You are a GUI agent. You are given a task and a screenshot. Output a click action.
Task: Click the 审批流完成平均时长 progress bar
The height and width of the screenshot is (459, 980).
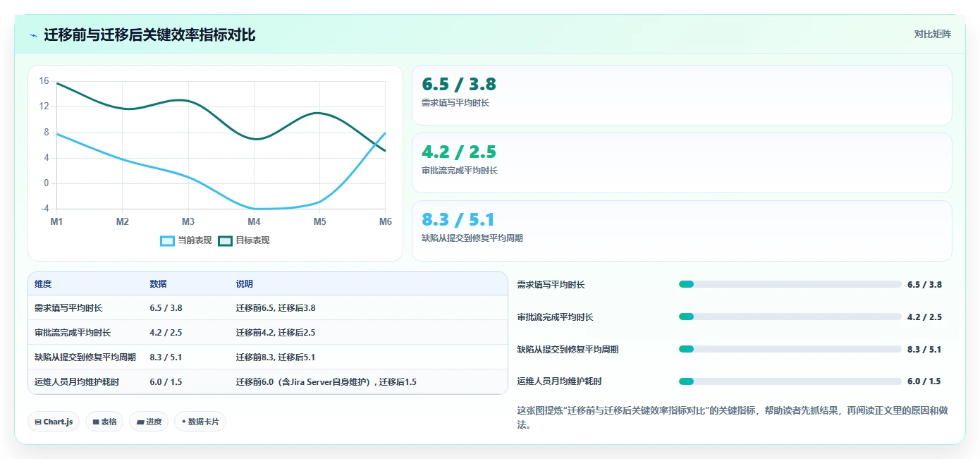click(790, 317)
